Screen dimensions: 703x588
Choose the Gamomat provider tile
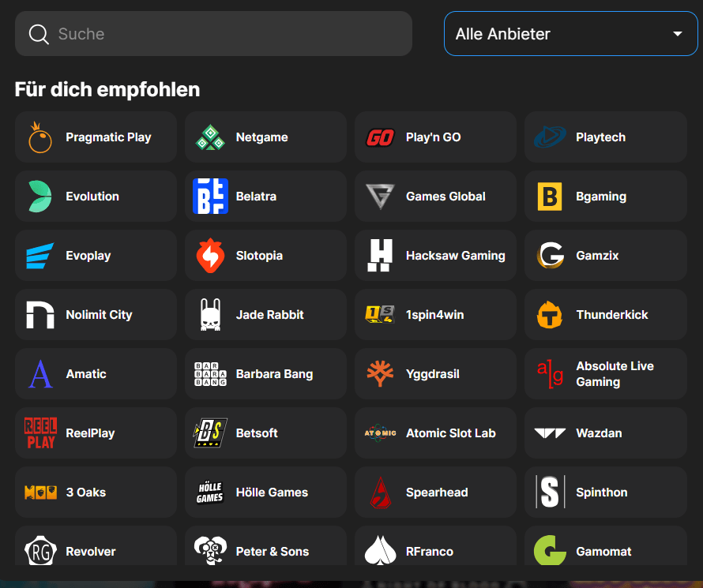pyautogui.click(x=606, y=546)
